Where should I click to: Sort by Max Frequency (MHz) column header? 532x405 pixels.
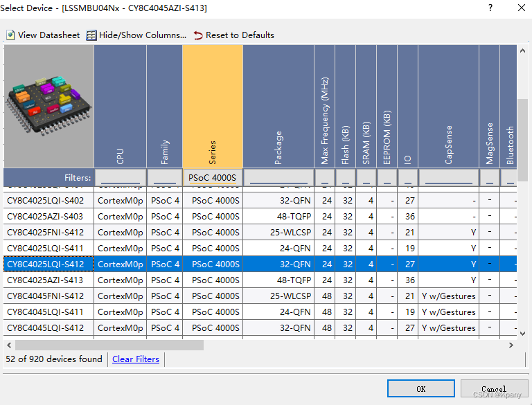[x=324, y=106]
